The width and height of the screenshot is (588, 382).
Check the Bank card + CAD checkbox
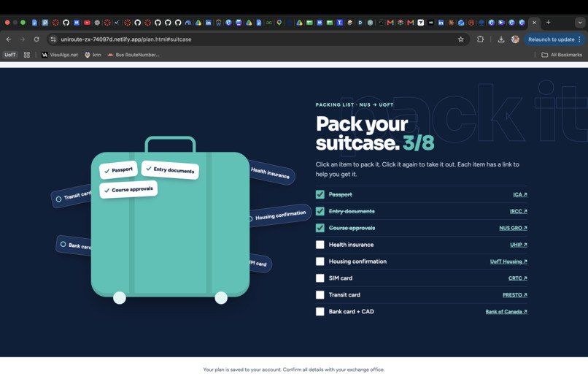point(320,311)
